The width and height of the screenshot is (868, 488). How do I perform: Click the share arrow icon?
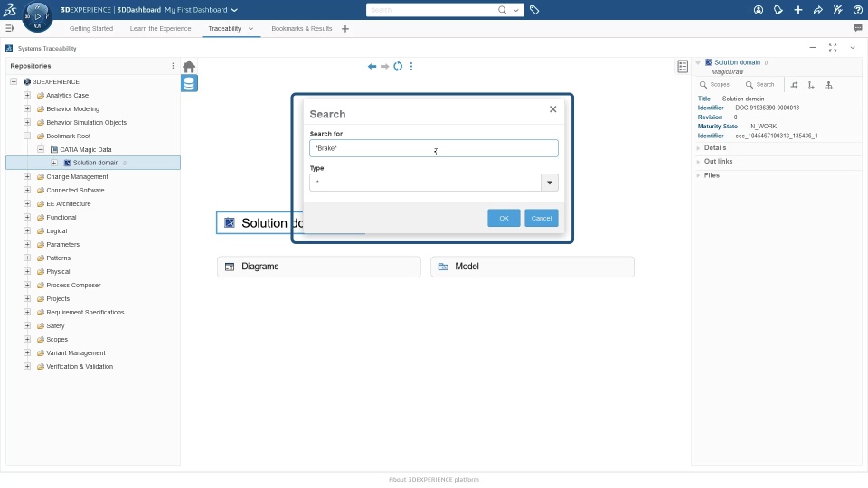(x=818, y=10)
